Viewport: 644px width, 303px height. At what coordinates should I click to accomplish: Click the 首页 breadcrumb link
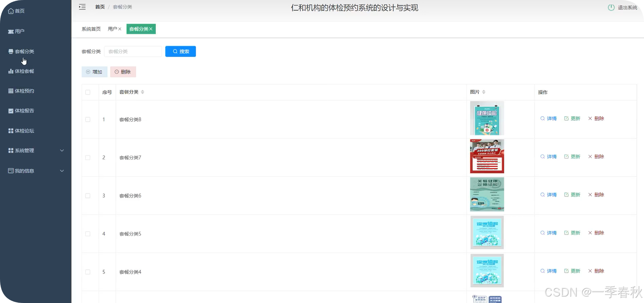point(100,7)
